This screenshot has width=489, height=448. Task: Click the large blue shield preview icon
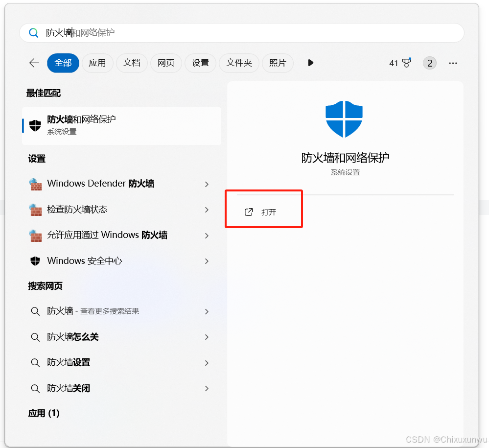click(344, 119)
